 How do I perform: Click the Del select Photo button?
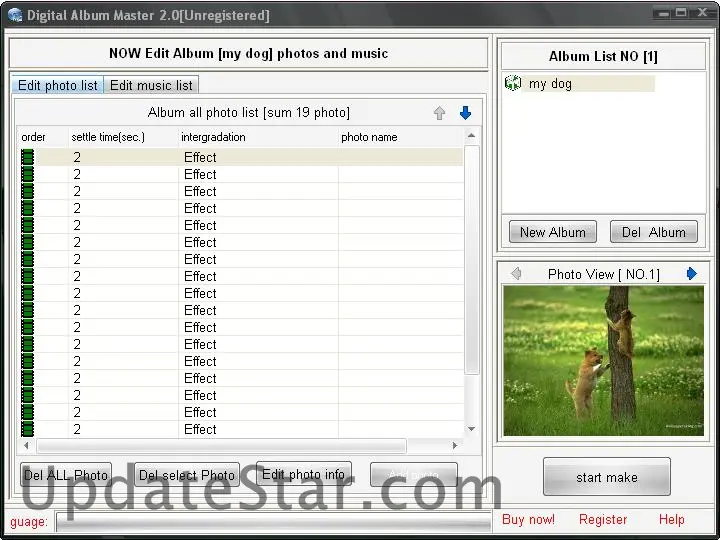tap(187, 475)
